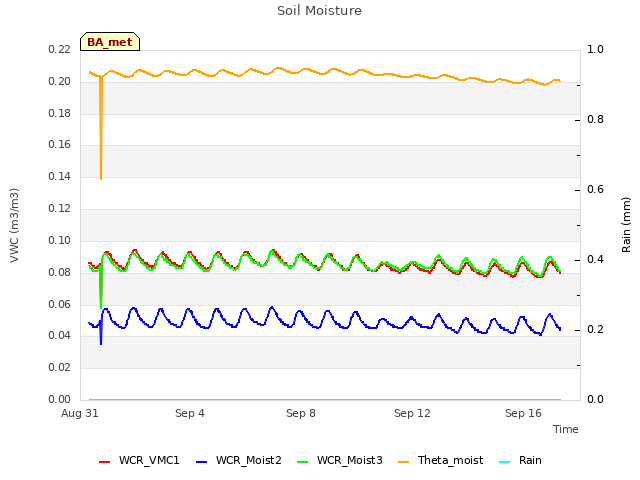Click the green WCR_Moist3 downward spike
Image resolution: width=640 pixels, height=480 pixels.
coord(101,284)
